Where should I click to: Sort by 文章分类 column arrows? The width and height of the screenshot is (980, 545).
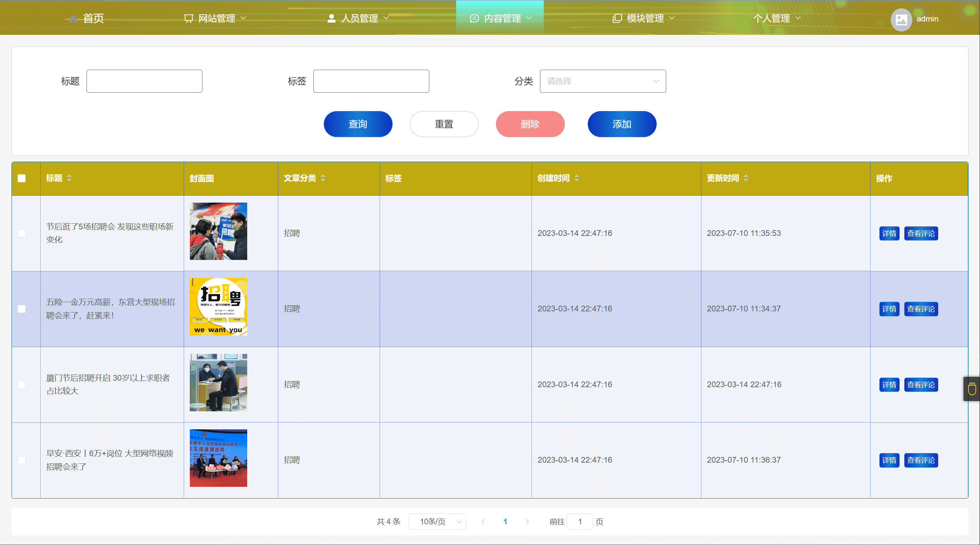pyautogui.click(x=323, y=178)
